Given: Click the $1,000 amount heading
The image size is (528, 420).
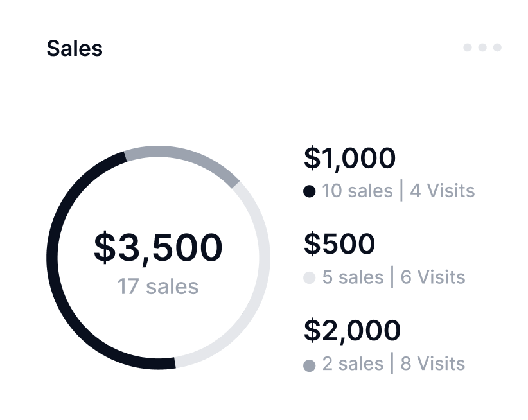Looking at the screenshot, I should [349, 158].
